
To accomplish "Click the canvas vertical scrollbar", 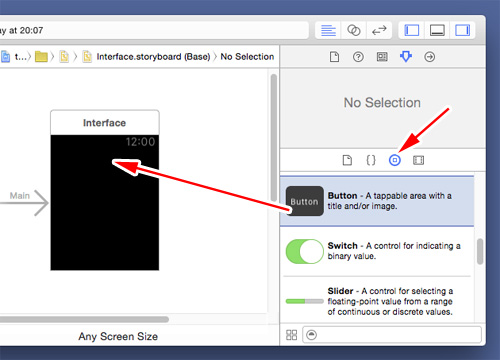I will click(274, 137).
